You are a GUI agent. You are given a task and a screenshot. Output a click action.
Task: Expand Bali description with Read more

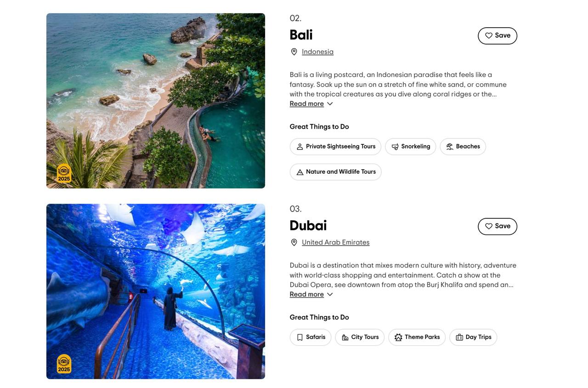pos(306,104)
